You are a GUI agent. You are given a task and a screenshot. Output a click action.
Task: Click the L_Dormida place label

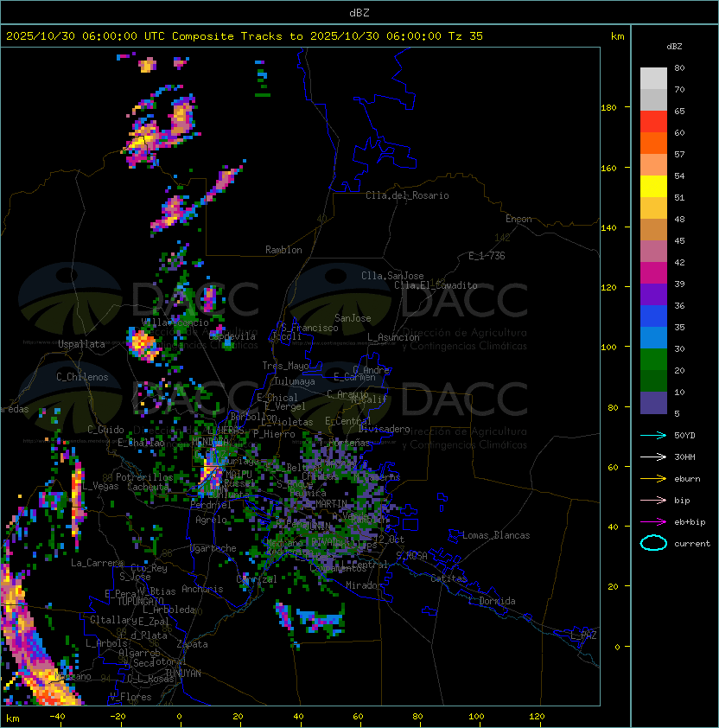click(x=492, y=601)
